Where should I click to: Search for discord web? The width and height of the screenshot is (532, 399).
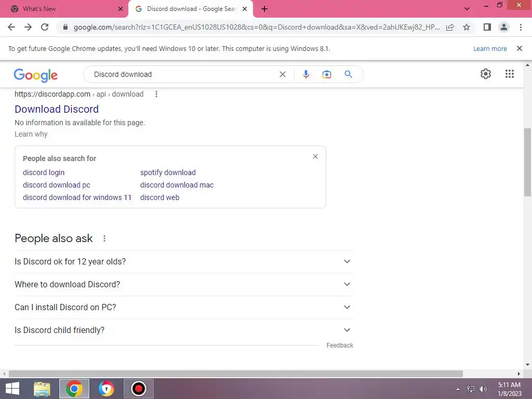coord(160,197)
